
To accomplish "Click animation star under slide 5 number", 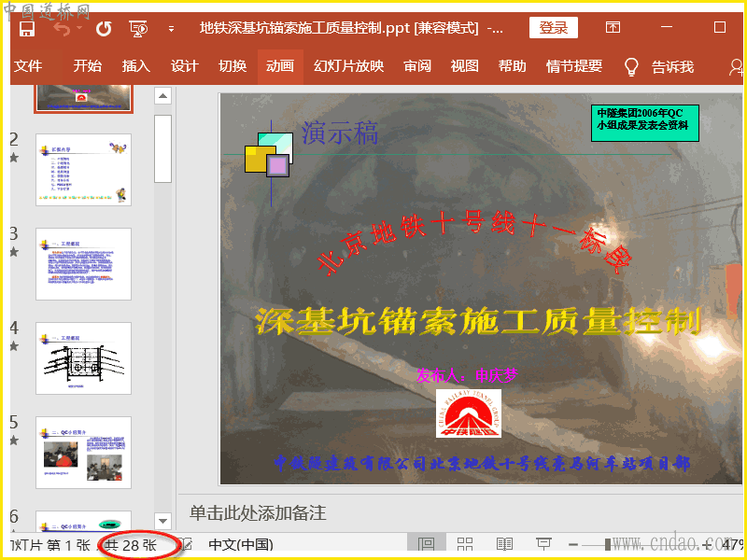I will [x=14, y=440].
